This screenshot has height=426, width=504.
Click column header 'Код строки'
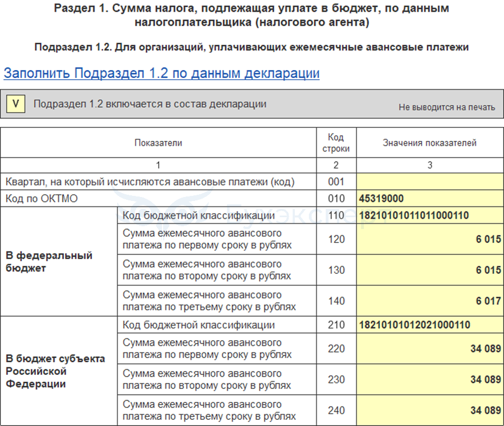coord(336,143)
